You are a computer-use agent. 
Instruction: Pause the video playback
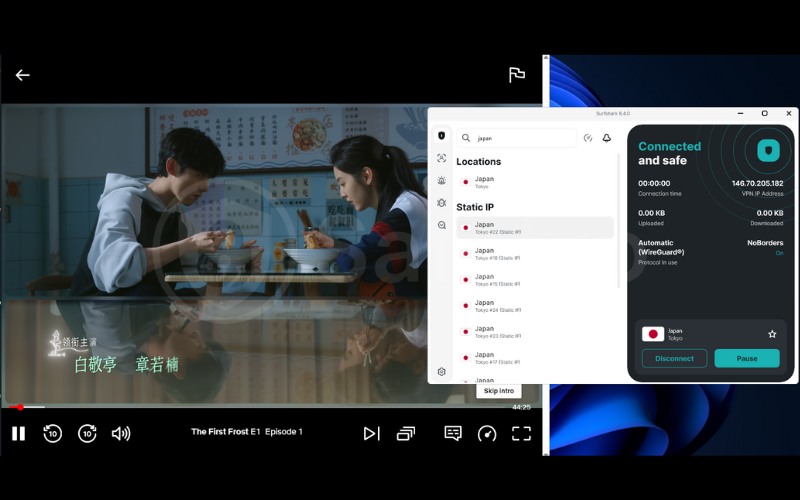[18, 433]
